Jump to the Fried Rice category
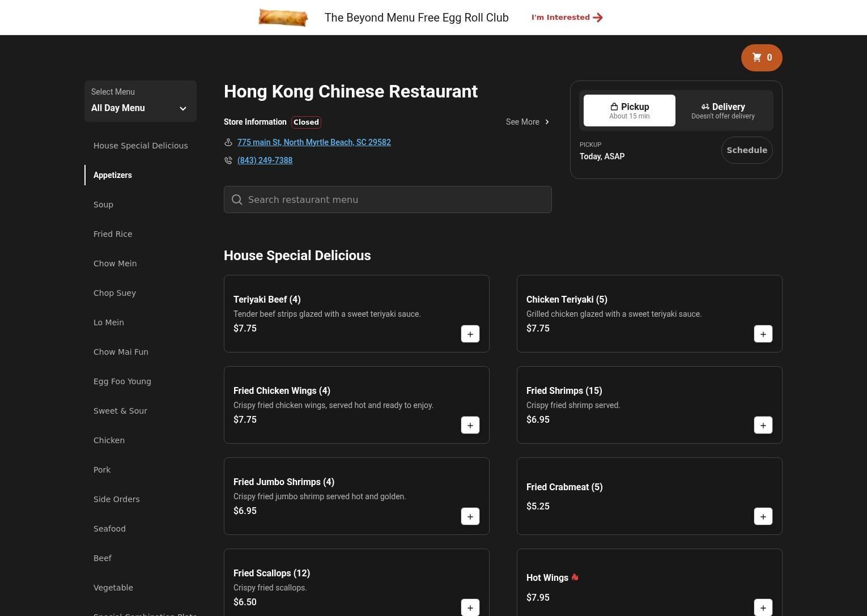867x616 pixels. tap(113, 234)
